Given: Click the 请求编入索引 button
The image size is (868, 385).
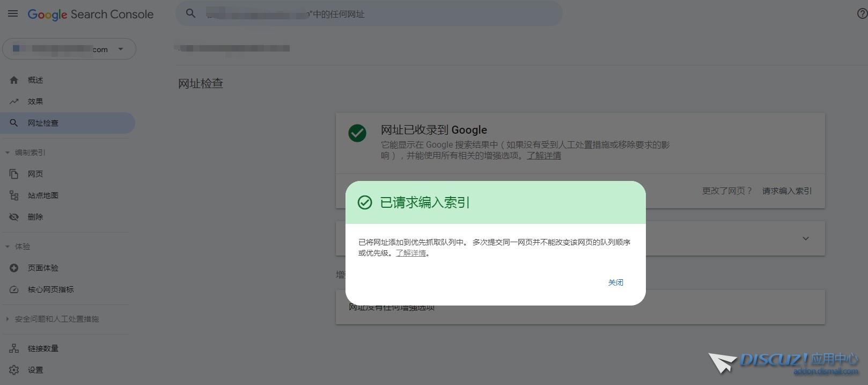Looking at the screenshot, I should click(x=786, y=191).
